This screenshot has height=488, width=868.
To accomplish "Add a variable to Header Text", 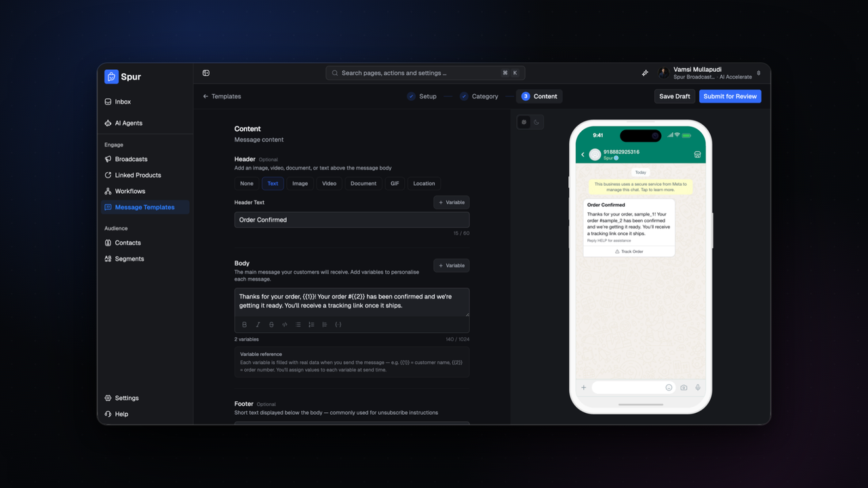I will 452,203.
